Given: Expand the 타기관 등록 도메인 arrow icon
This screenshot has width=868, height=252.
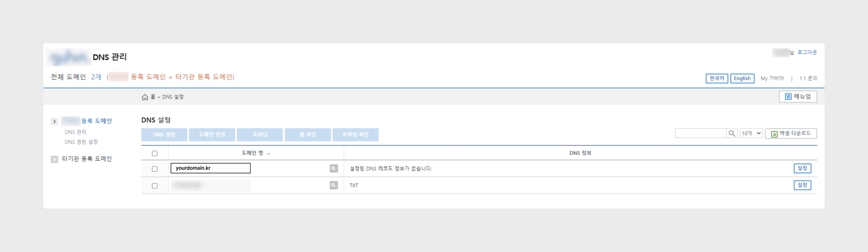Looking at the screenshot, I should click(55, 159).
